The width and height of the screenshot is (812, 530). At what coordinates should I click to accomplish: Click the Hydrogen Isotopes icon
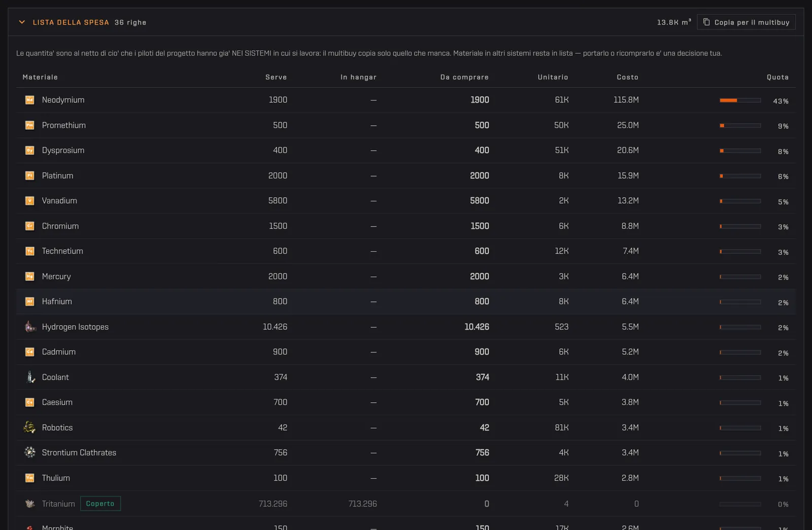[30, 327]
